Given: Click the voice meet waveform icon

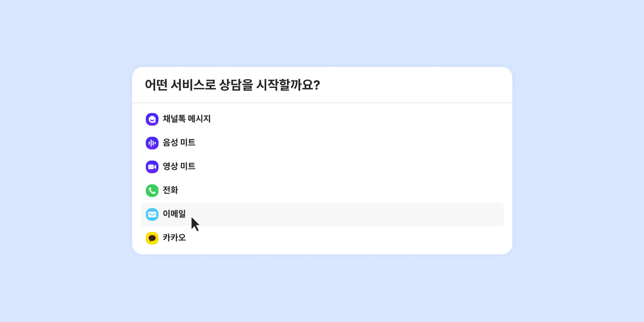Looking at the screenshot, I should pyautogui.click(x=152, y=143).
